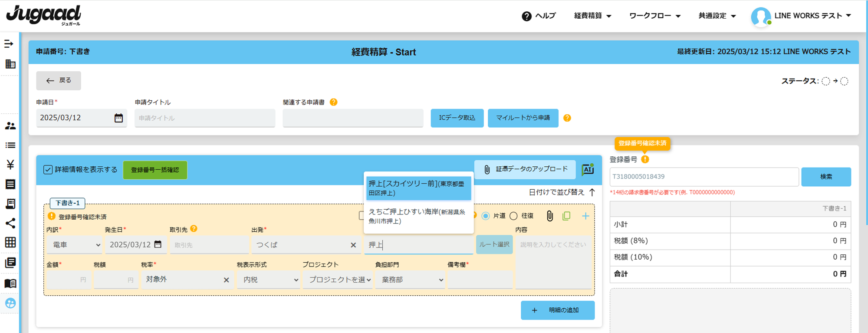Select the 往復 radio button
This screenshot has width=868, height=333.
pyautogui.click(x=513, y=216)
